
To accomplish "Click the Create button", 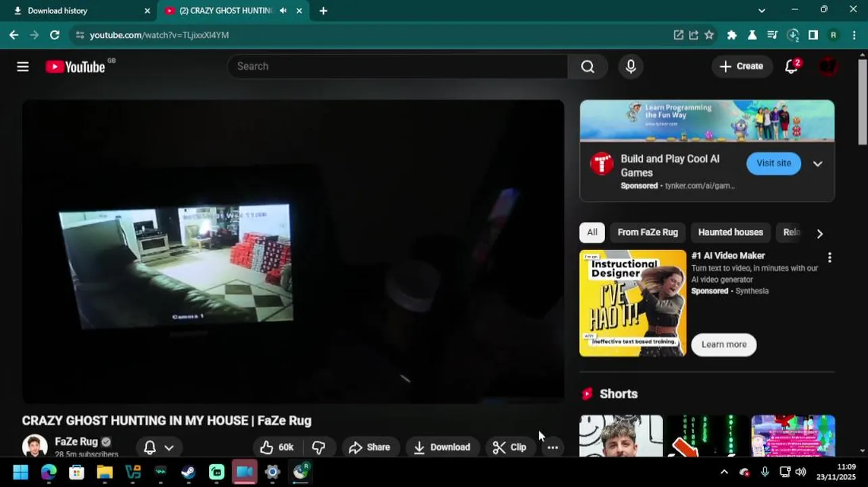I will 742,66.
